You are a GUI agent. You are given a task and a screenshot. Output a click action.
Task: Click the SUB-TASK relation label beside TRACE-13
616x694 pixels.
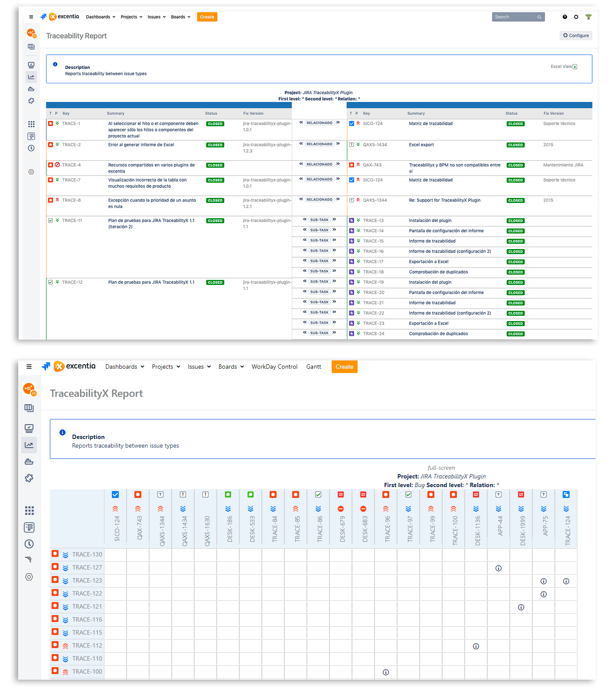pyautogui.click(x=319, y=220)
